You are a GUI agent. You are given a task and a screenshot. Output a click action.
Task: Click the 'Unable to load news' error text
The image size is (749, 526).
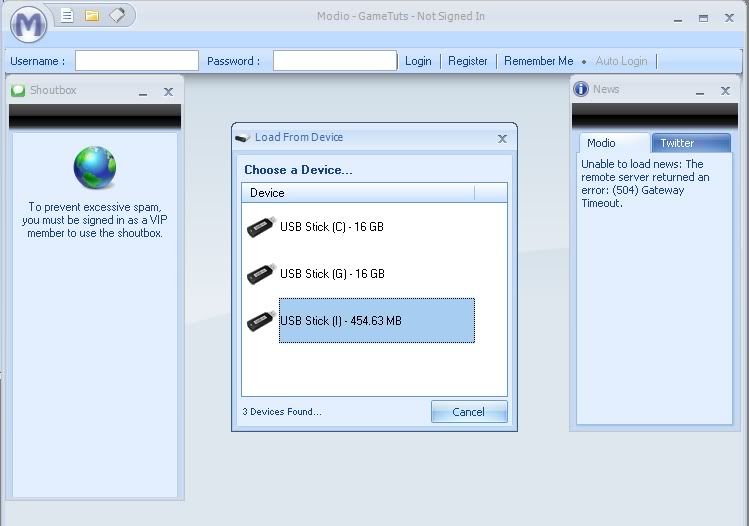[x=645, y=183]
